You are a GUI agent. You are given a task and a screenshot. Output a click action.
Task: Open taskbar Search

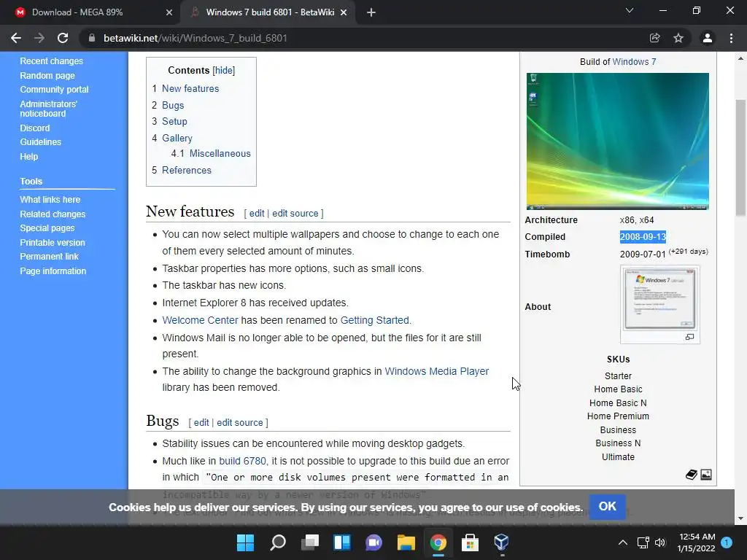[278, 542]
